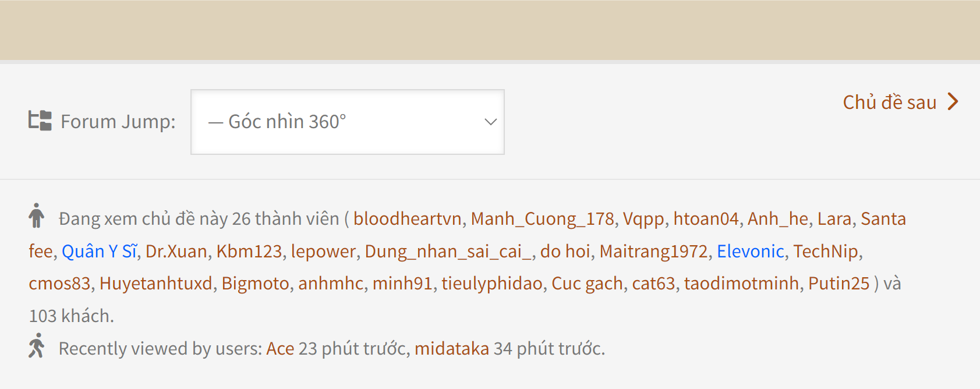
Task: Click the Forum Jump tree icon
Action: tap(40, 121)
